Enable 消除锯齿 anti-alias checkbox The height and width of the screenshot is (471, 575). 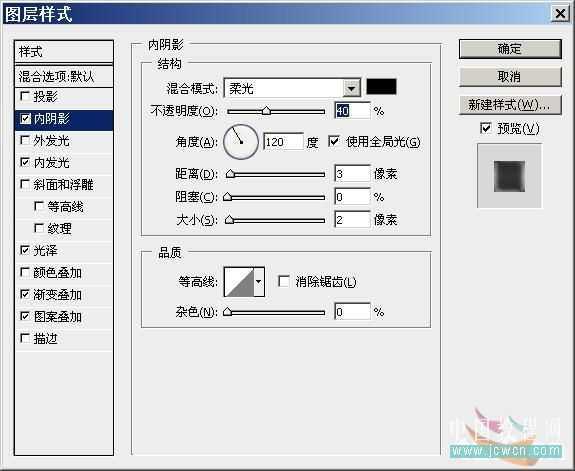coord(284,281)
